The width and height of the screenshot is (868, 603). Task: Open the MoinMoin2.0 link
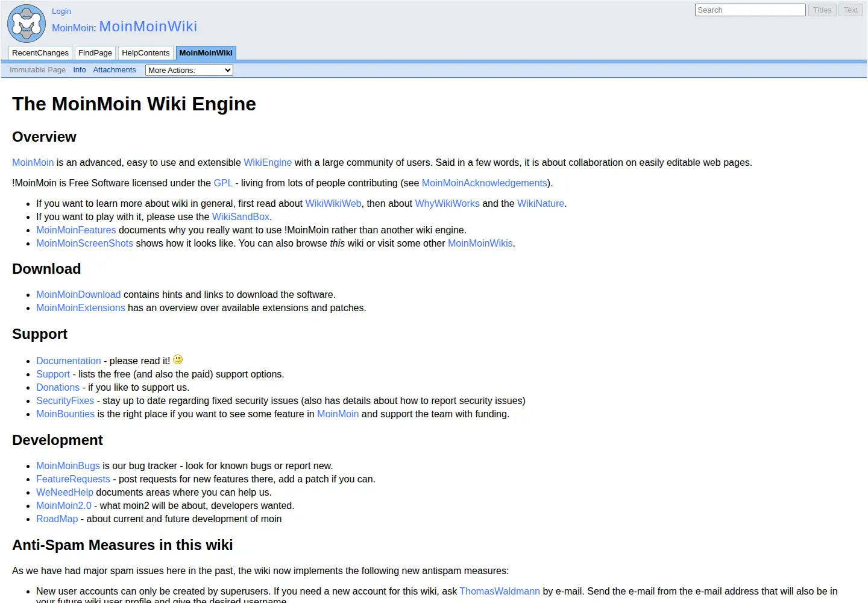pos(64,505)
